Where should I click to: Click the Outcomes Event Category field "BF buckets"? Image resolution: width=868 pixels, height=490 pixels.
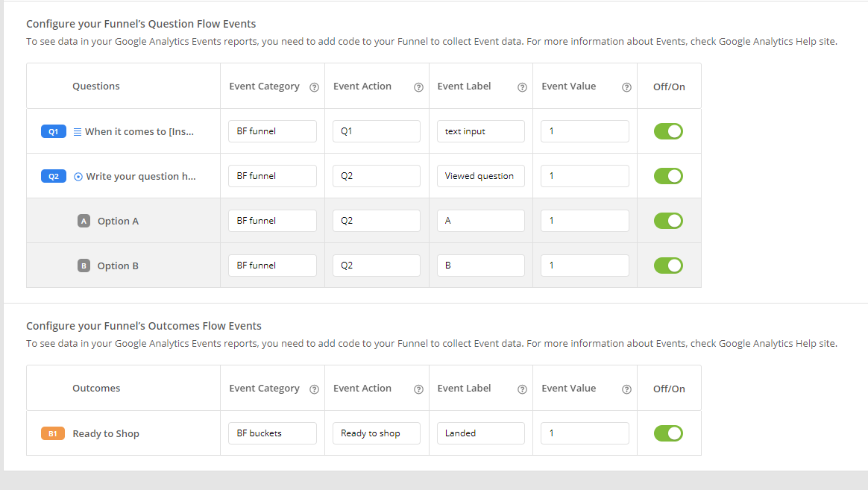click(x=272, y=433)
